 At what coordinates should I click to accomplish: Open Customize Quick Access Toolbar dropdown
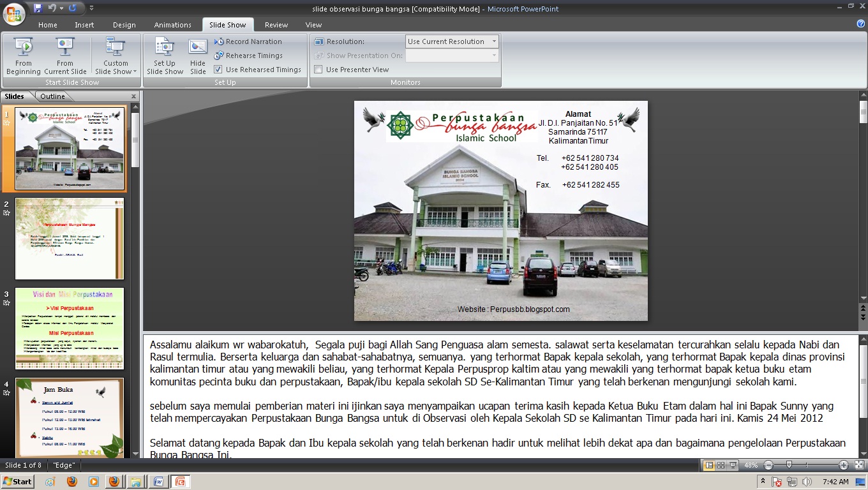point(91,8)
